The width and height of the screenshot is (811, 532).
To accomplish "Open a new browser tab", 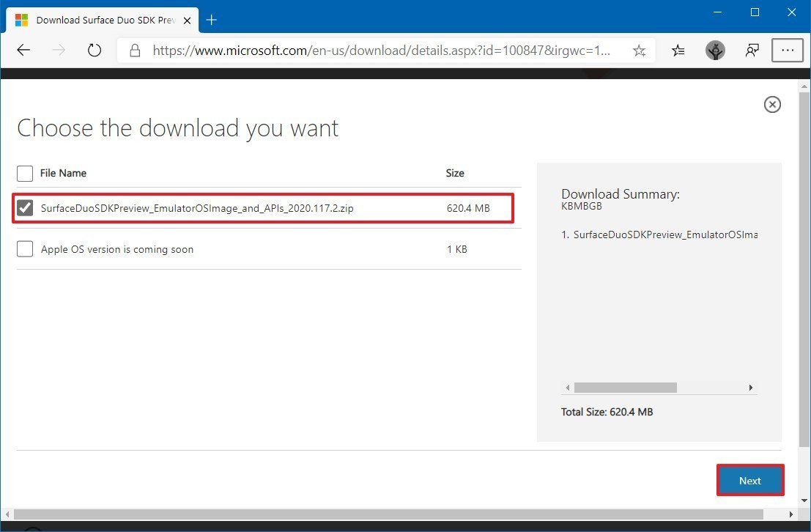I will 211,20.
